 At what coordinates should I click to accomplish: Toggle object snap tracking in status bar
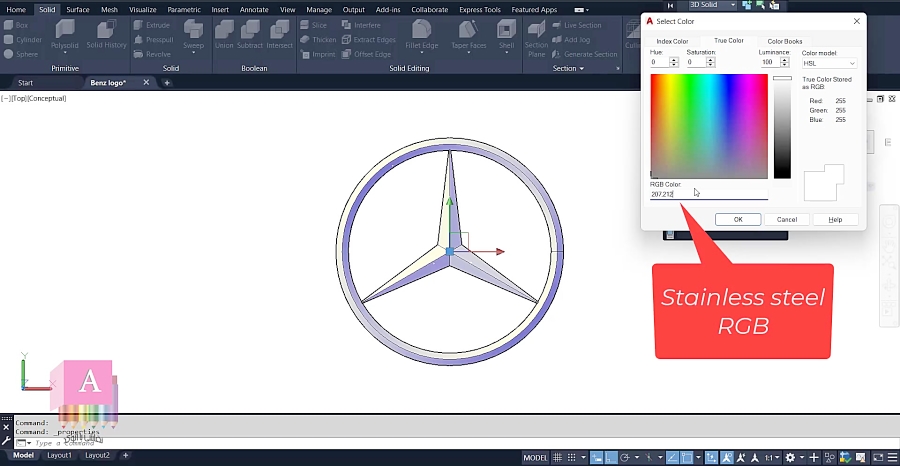[x=673, y=457]
